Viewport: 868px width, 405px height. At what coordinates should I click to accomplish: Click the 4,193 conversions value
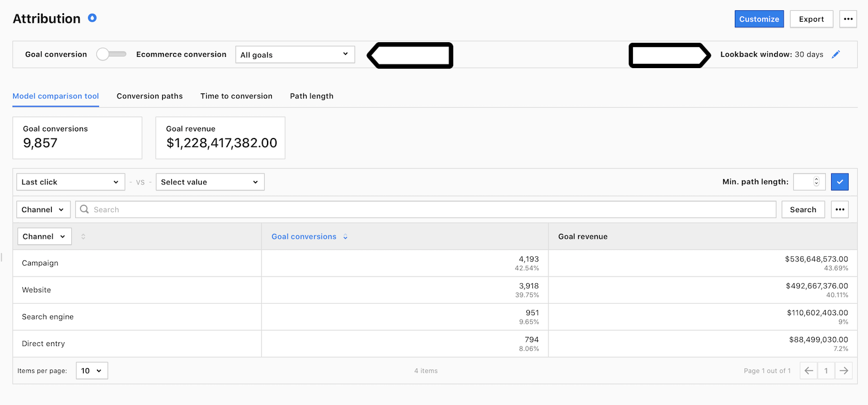[529, 259]
